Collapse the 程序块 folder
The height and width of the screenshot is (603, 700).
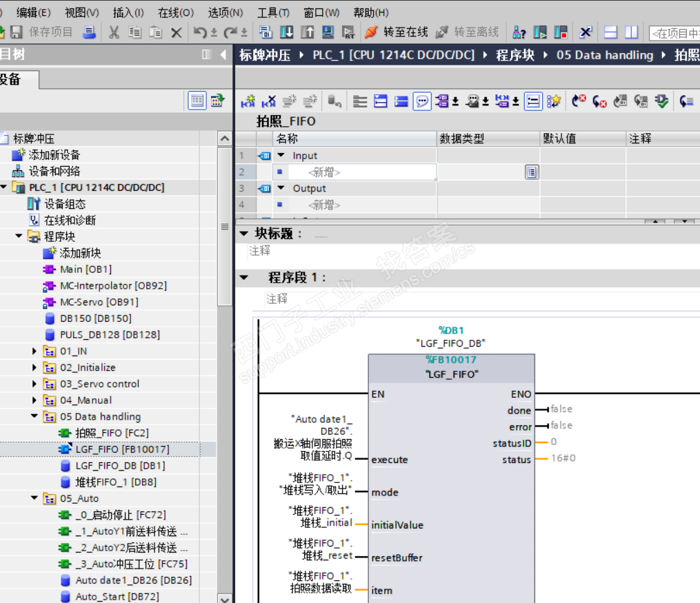click(19, 236)
